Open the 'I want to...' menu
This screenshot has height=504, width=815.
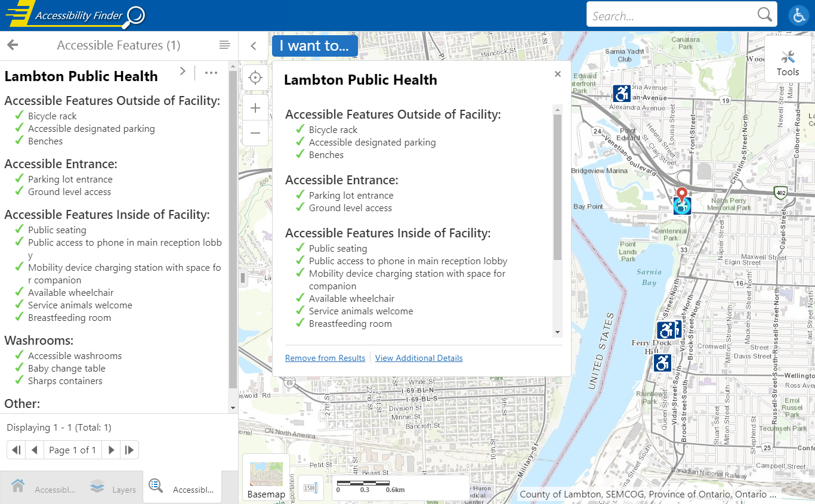point(314,46)
